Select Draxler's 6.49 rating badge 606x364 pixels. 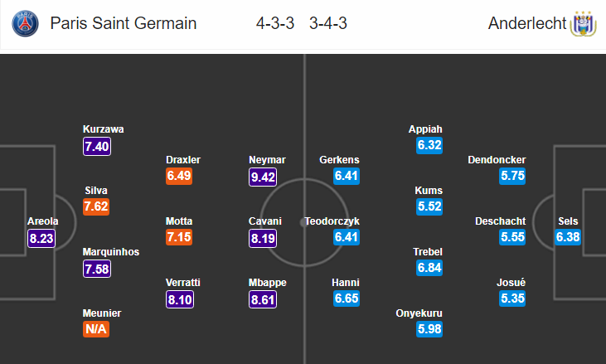[179, 176]
